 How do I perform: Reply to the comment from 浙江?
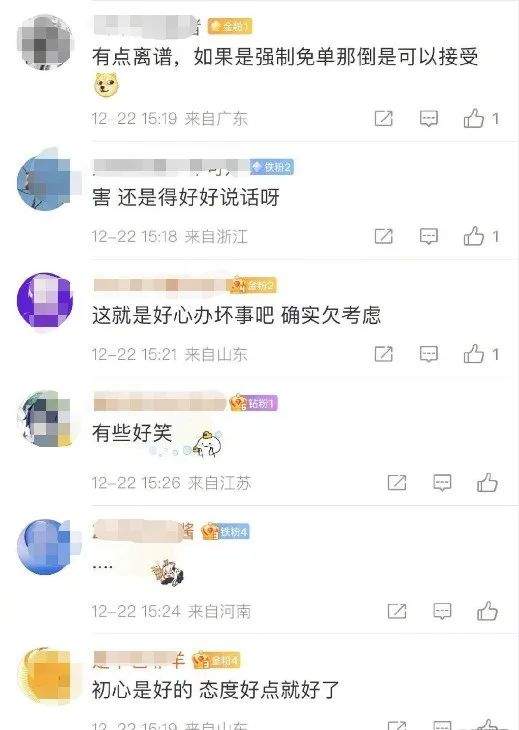(429, 236)
